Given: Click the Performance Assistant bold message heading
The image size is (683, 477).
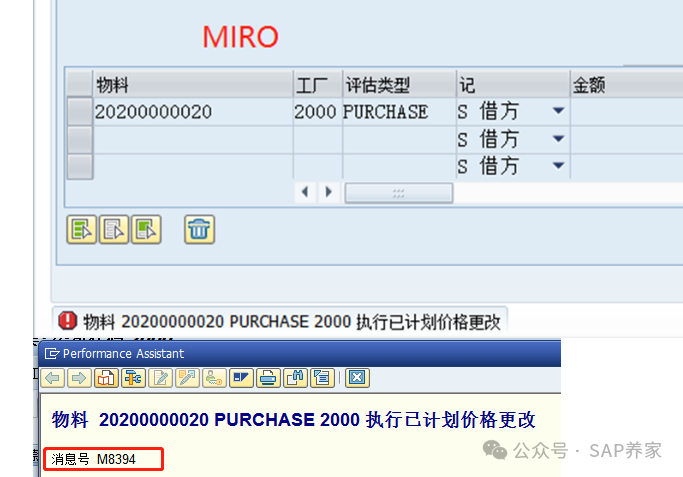Looking at the screenshot, I should 294,420.
